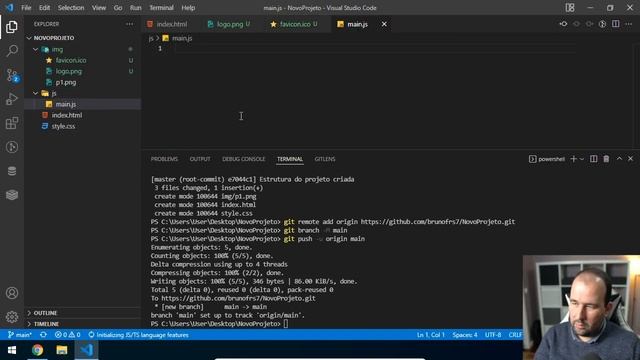
Task: Open the OUTPUT panel tab
Action: tap(200, 159)
